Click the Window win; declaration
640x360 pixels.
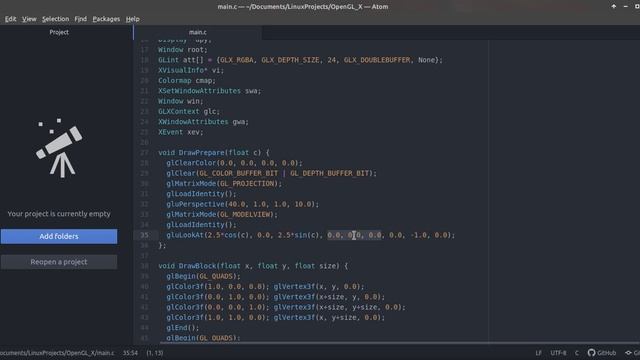(180, 101)
